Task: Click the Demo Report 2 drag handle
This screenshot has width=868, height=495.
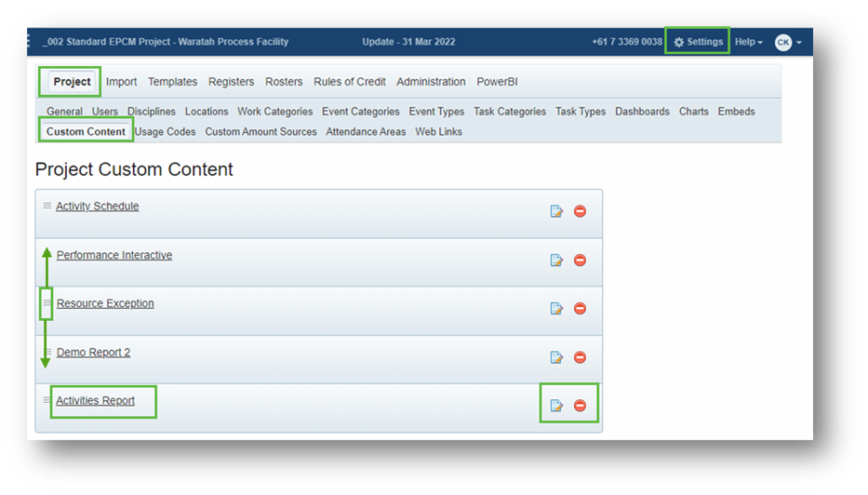Action: tap(48, 352)
